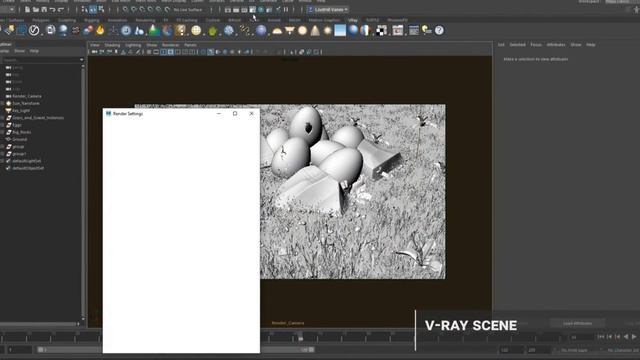
Task: Click the rendered eggs image in viewport
Action: [353, 192]
